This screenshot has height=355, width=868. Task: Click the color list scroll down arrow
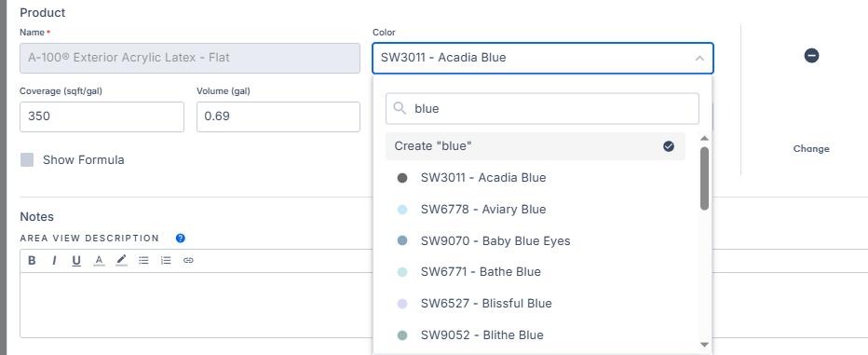point(704,345)
